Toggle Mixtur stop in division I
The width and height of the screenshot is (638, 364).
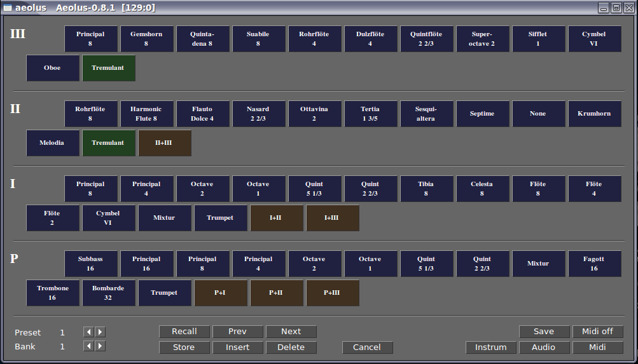[x=165, y=218]
